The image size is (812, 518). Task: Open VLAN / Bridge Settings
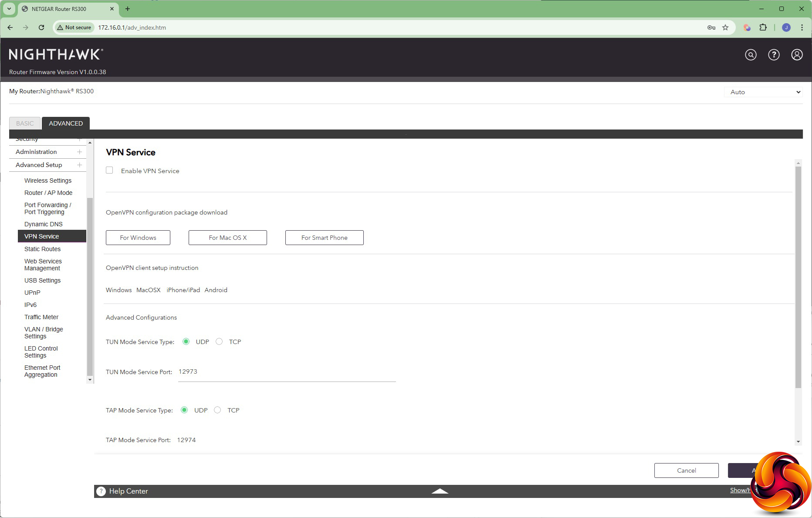pyautogui.click(x=44, y=333)
